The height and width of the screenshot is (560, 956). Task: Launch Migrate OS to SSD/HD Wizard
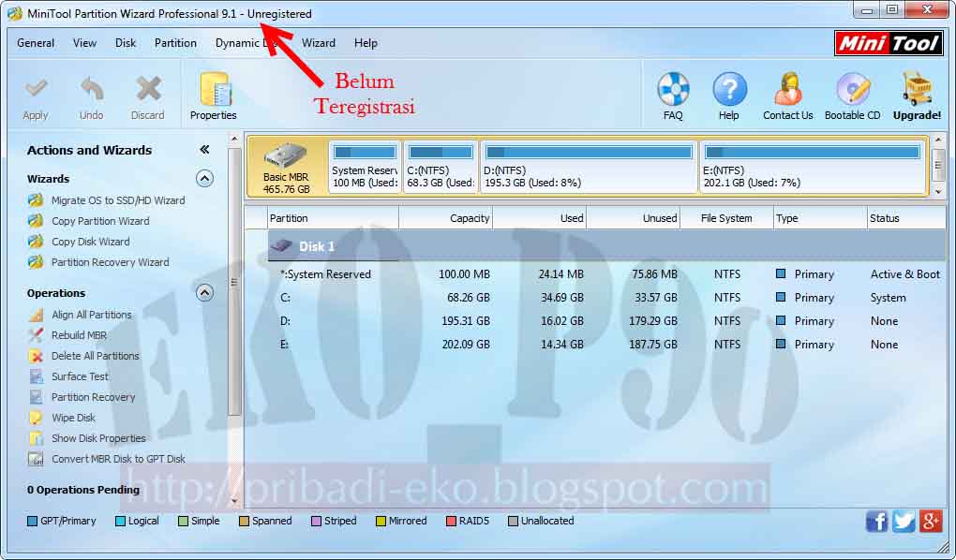(118, 200)
